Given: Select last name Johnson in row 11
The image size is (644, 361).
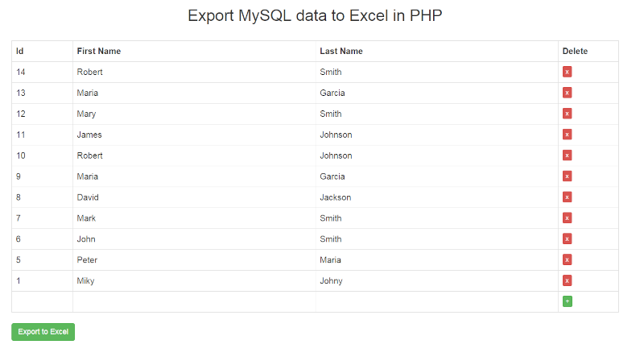Looking at the screenshot, I should point(336,135).
